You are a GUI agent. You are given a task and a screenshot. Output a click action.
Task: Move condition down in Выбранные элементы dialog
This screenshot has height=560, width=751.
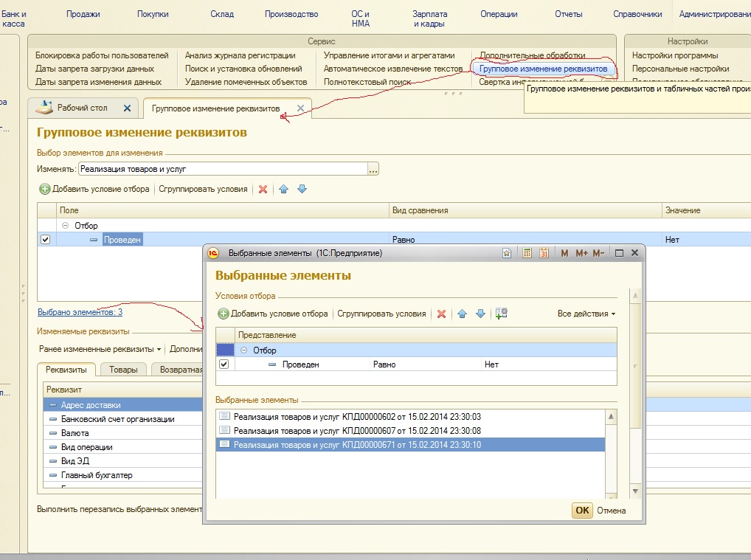480,314
